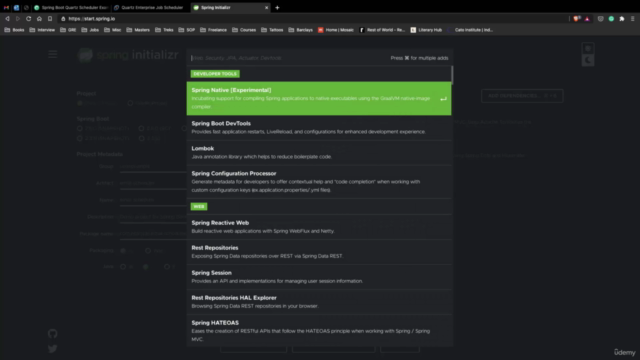Image resolution: width=640 pixels, height=360 pixels.
Task: Go forward using the browser forward arrow
Action: 18,19
